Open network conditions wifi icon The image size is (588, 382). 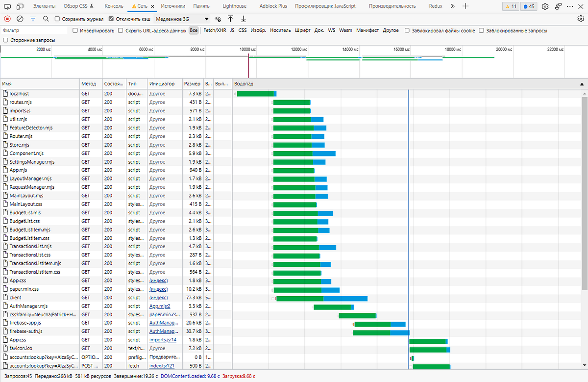[x=218, y=19]
